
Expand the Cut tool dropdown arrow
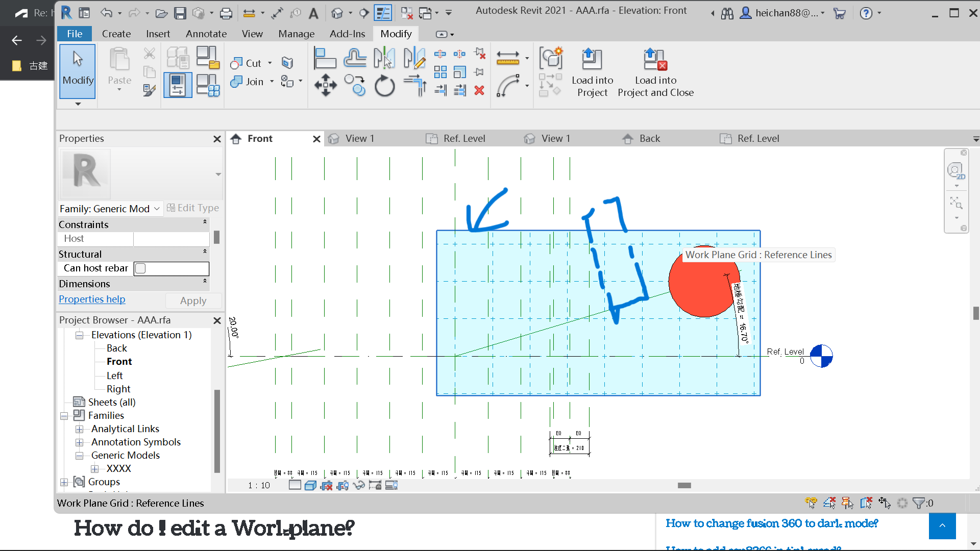(x=271, y=63)
